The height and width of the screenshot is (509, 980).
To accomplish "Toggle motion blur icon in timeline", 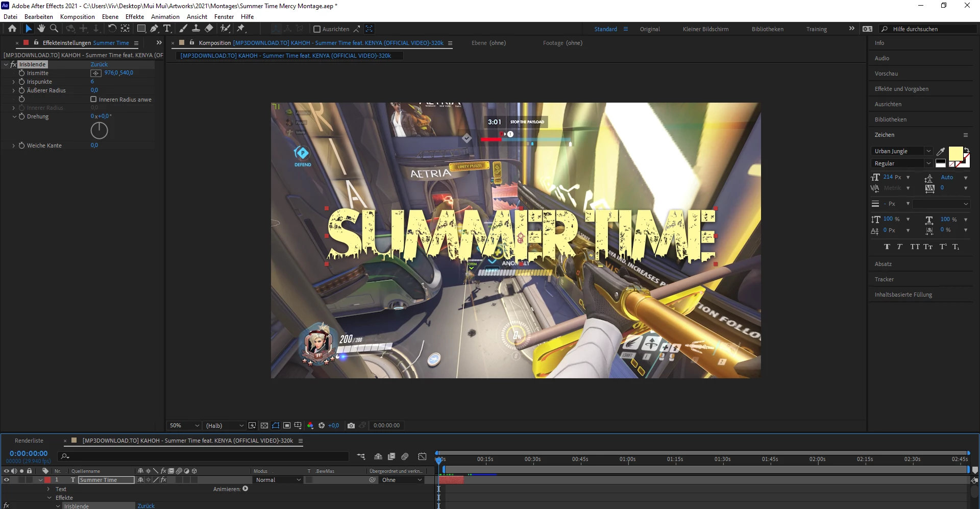I will click(405, 456).
